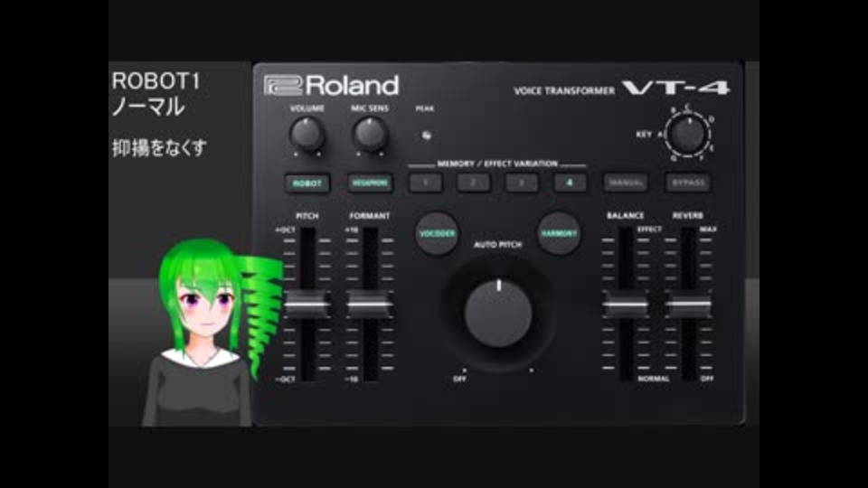Toggle the ROBOT effect button
The image size is (868, 488).
(x=307, y=183)
